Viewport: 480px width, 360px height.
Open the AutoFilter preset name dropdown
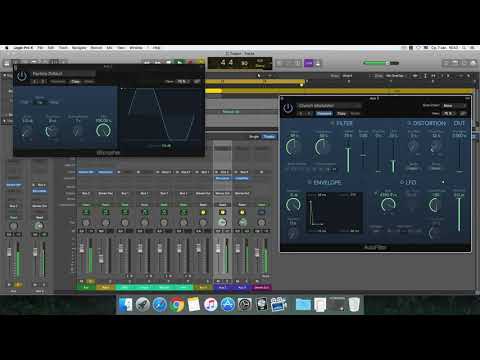coord(329,106)
